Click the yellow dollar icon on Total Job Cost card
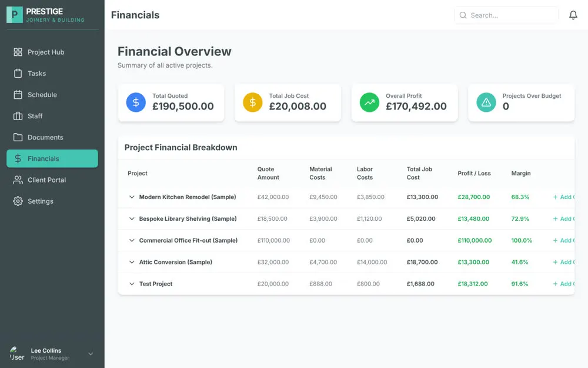 pyautogui.click(x=252, y=102)
